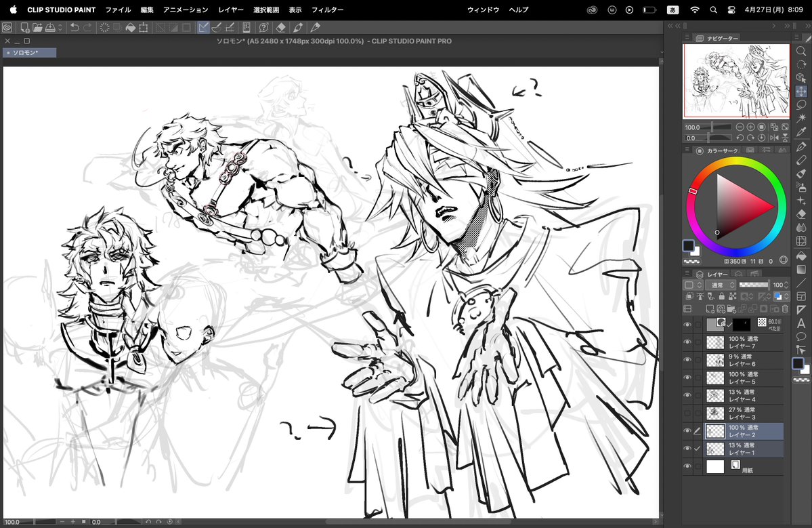
Task: Open the ファイル menu
Action: pyautogui.click(x=118, y=10)
